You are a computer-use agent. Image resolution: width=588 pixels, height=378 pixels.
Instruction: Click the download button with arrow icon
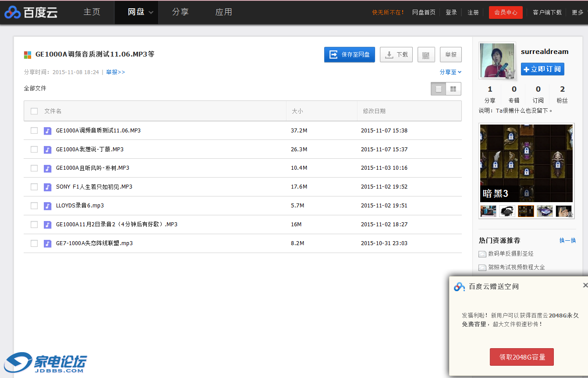pyautogui.click(x=396, y=55)
